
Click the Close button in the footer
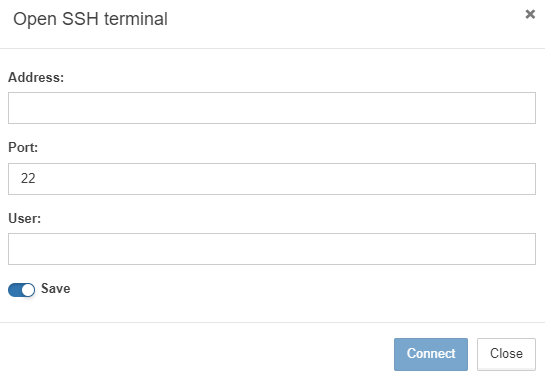coord(506,354)
